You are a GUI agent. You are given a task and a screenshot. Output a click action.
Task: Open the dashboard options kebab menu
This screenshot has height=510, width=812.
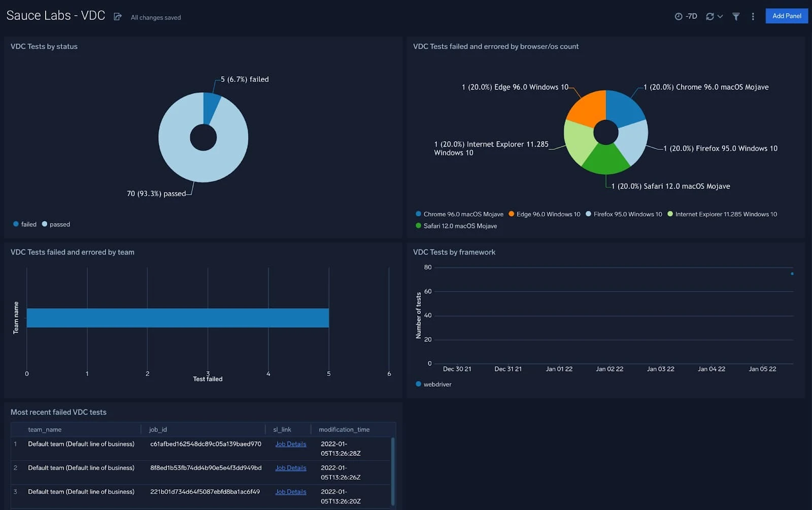point(753,16)
